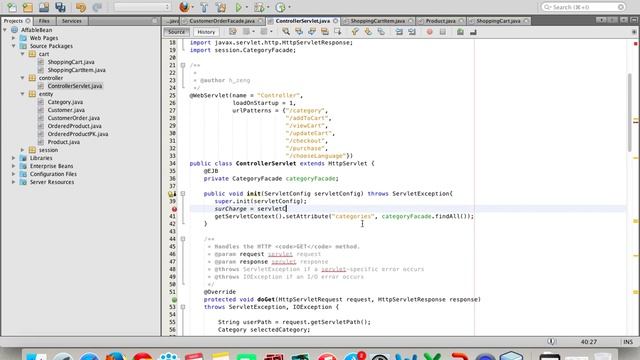Expand the Libraries node
This screenshot has width=640, height=360.
pos(13,158)
